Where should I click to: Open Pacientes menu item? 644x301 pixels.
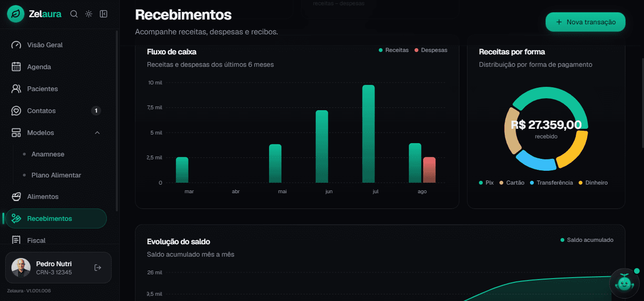56,89
